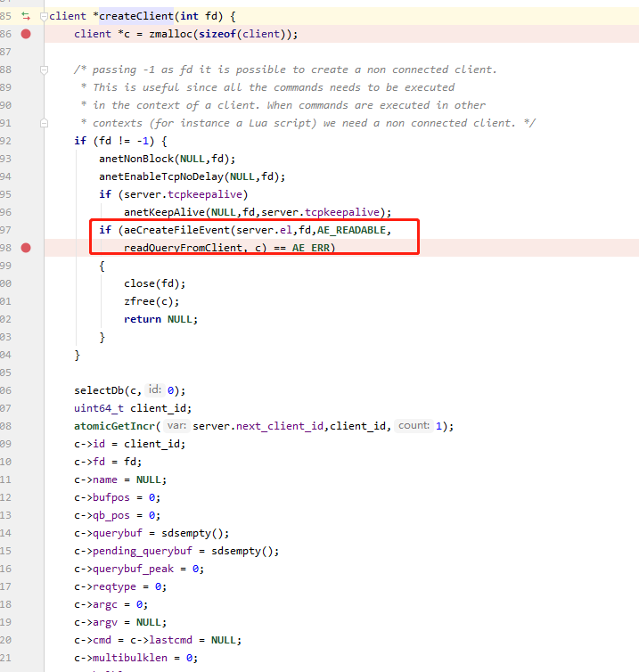Click the 'var:' parameter hint

click(x=176, y=426)
